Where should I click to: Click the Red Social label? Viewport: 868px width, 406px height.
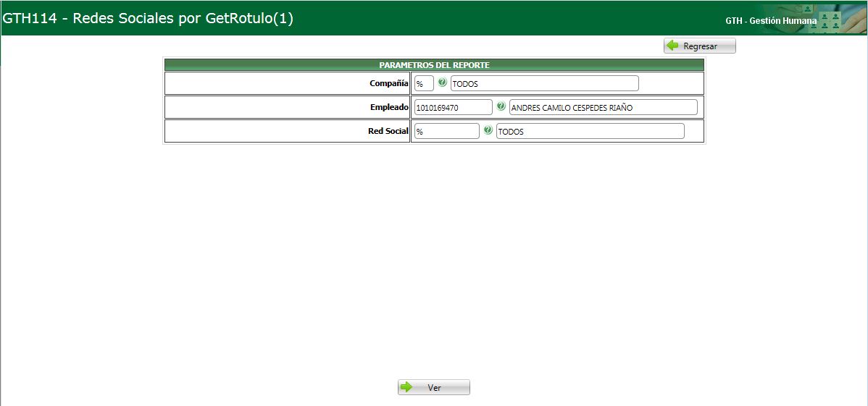388,131
